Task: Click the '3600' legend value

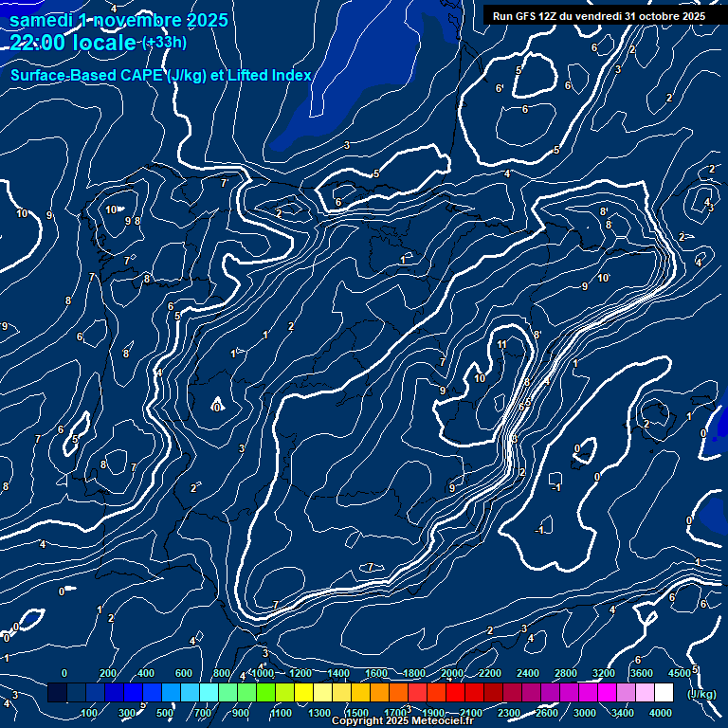Action: 642,673
